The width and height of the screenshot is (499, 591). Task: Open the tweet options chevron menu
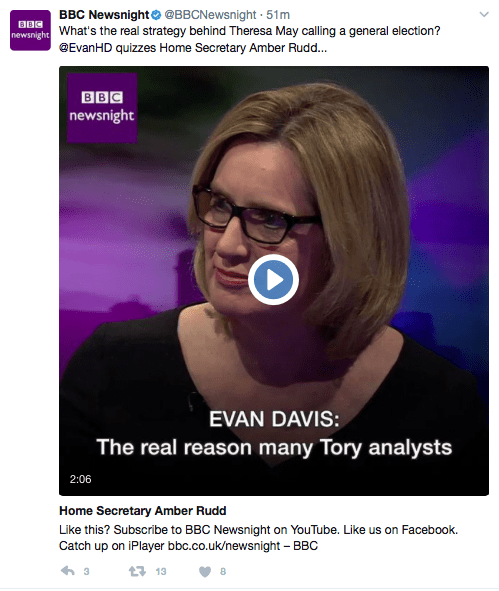click(484, 15)
